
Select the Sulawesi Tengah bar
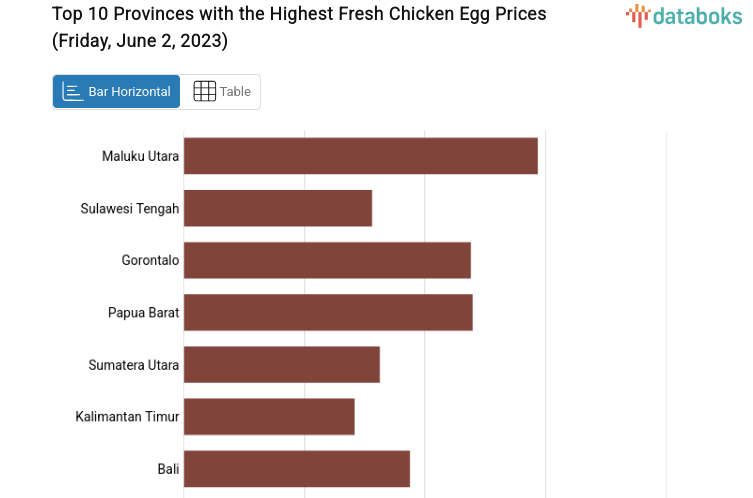(278, 208)
